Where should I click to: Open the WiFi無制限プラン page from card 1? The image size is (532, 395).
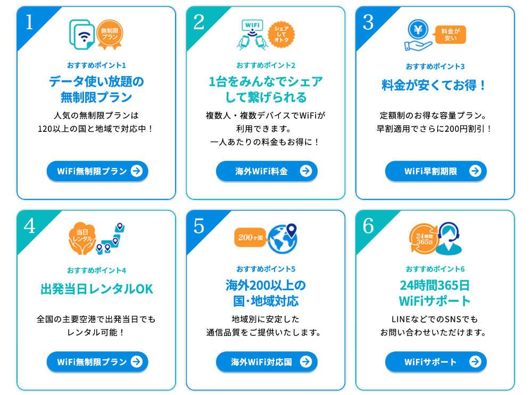click(97, 171)
